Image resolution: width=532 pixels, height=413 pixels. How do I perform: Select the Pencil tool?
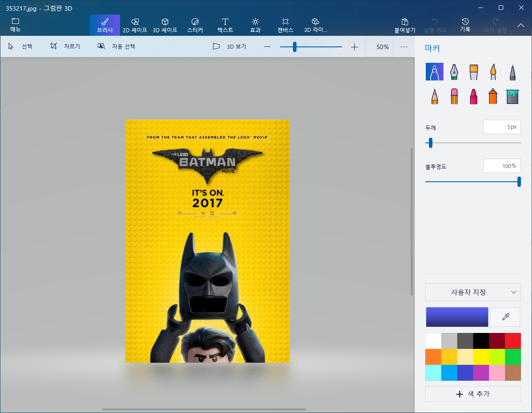(434, 96)
